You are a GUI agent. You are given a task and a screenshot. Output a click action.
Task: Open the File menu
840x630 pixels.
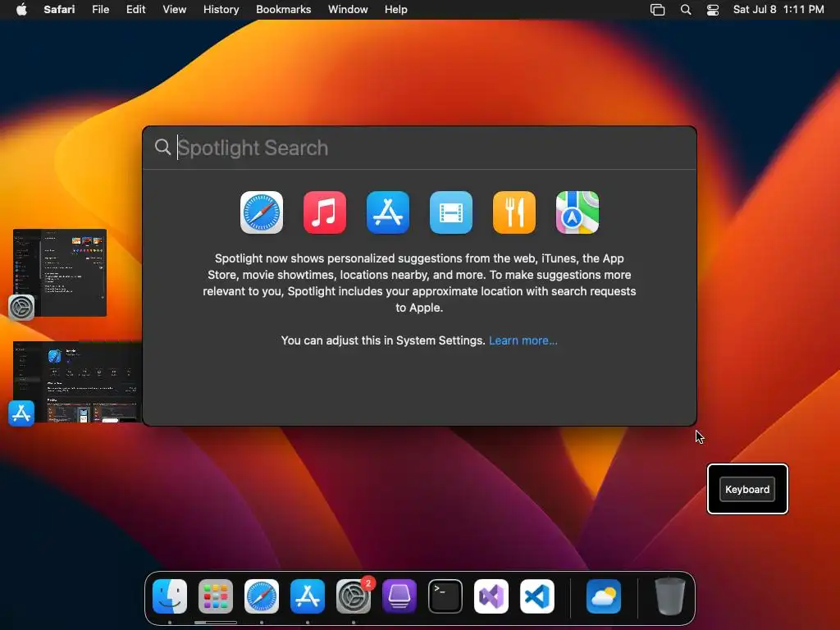click(100, 10)
